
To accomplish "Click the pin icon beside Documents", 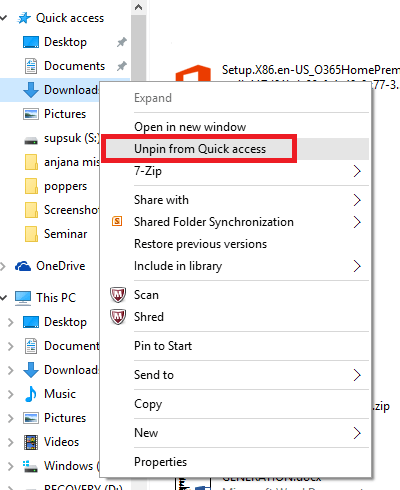I will [122, 66].
